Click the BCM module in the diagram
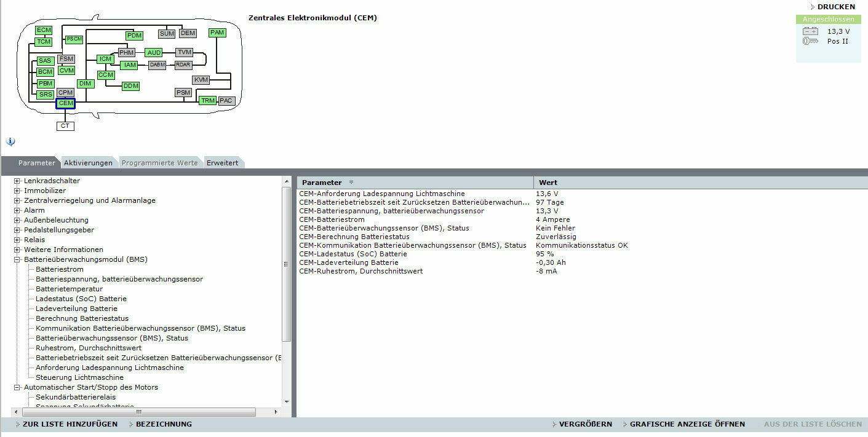Viewport: 868px width, 437px height. coord(45,72)
